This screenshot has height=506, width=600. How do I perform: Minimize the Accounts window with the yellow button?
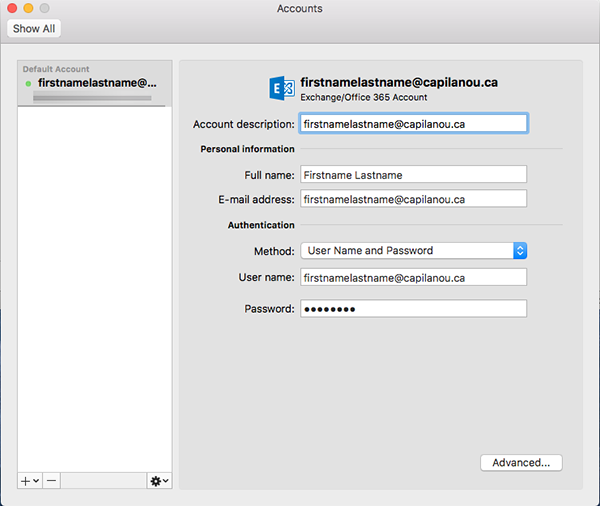pos(28,9)
